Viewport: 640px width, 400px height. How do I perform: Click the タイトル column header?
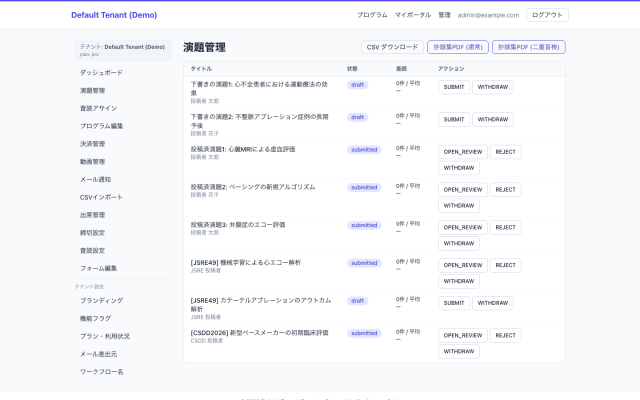click(201, 69)
